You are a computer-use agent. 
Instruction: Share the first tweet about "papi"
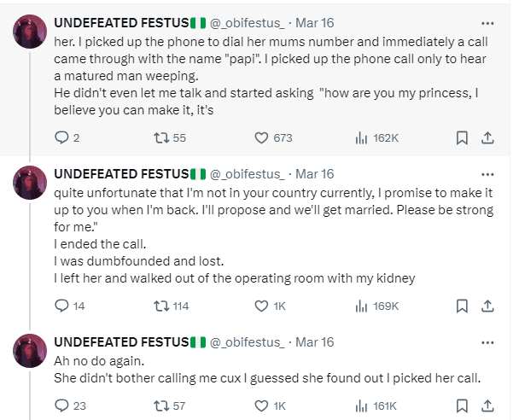pos(487,137)
